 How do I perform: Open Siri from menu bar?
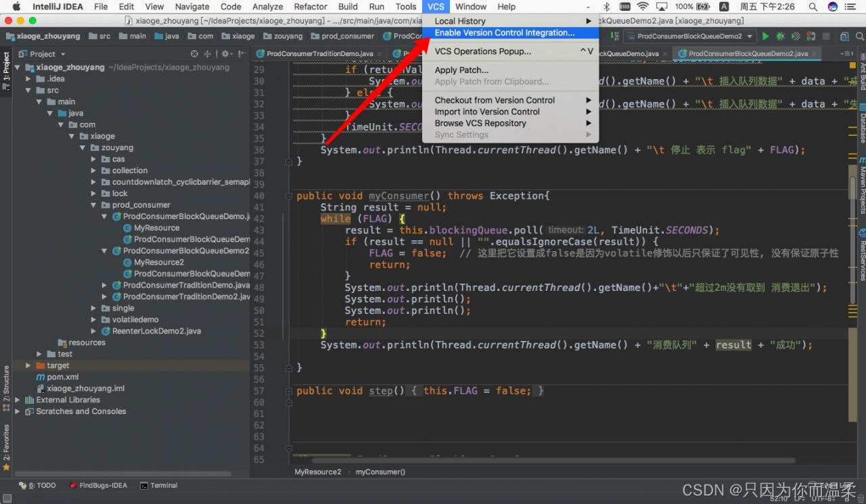(x=833, y=7)
